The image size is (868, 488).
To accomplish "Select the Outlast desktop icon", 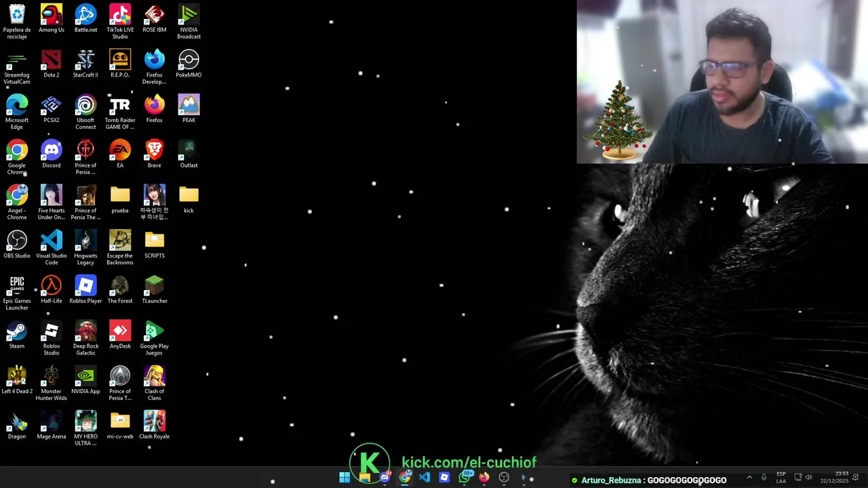I will [189, 155].
